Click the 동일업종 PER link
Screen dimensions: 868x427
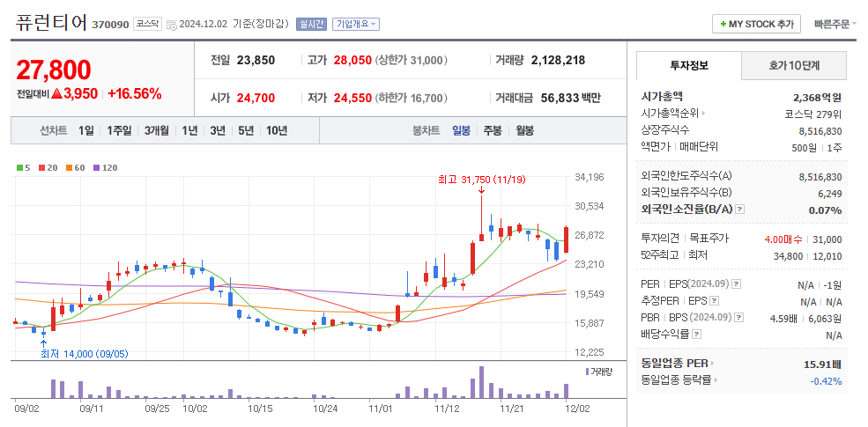click(x=677, y=364)
